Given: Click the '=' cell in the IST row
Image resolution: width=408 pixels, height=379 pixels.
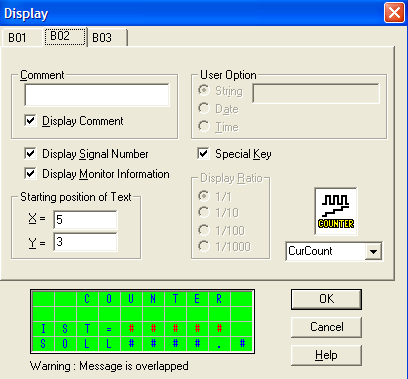Looking at the screenshot, I should coord(109,329).
